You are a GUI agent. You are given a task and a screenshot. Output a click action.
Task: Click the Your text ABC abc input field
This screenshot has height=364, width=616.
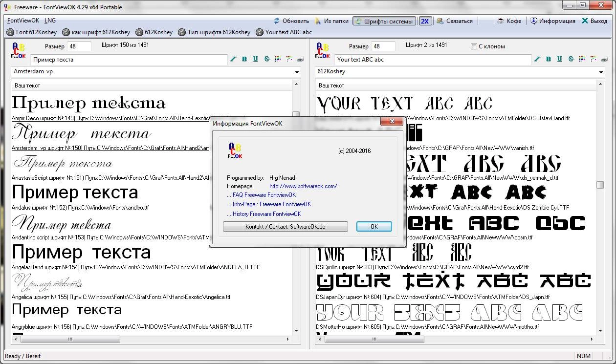[433, 60]
